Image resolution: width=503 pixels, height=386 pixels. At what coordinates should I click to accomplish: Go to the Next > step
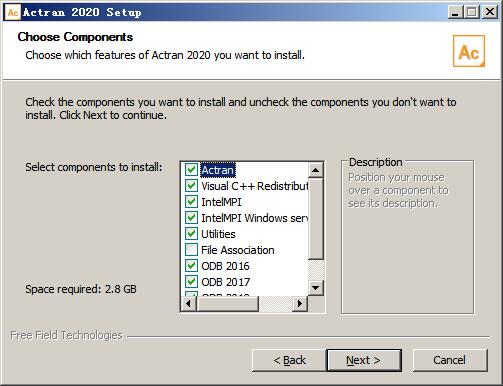pos(364,360)
